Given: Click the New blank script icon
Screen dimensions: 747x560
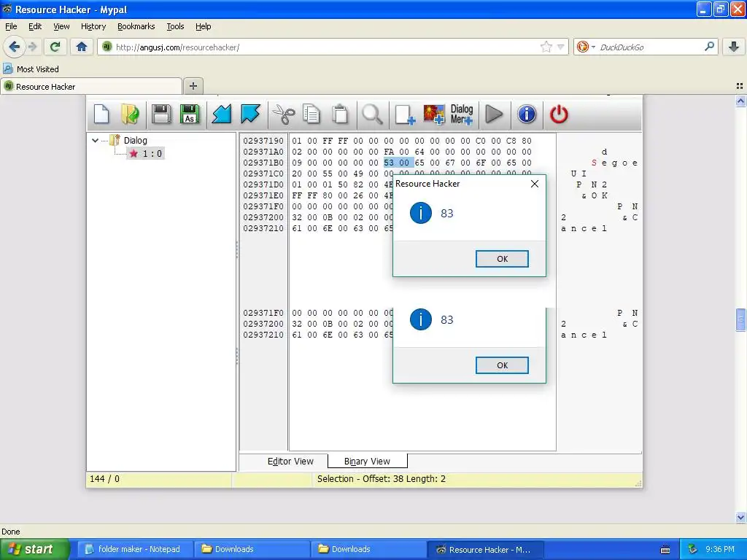Looking at the screenshot, I should tap(101, 114).
